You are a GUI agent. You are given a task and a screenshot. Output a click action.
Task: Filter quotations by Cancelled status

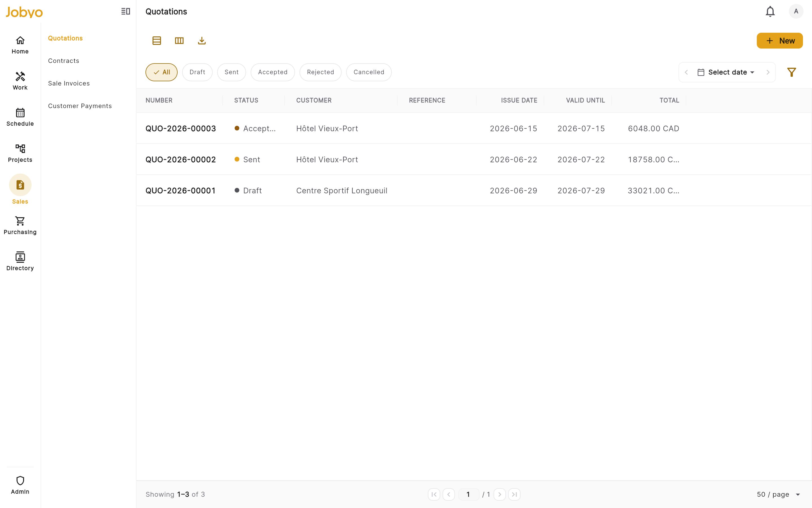[369, 72]
